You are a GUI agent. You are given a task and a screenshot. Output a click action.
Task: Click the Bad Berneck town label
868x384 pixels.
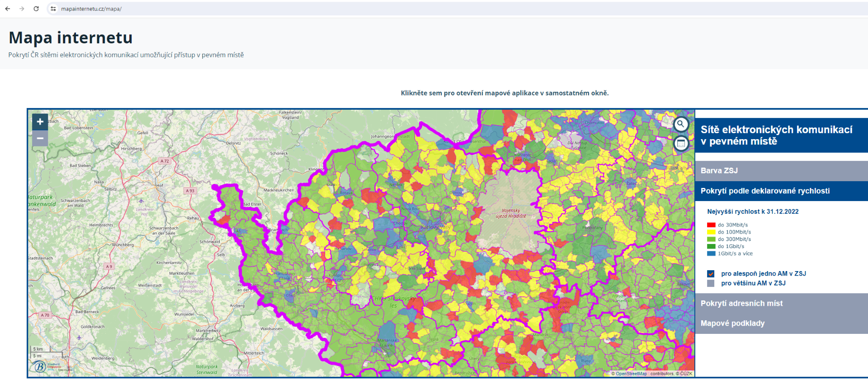pyautogui.click(x=87, y=312)
